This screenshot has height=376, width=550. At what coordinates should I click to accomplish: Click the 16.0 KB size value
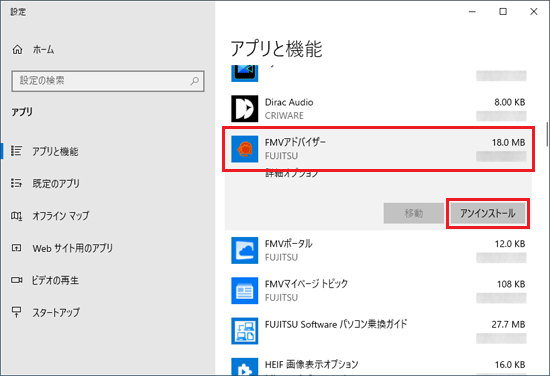pyautogui.click(x=510, y=365)
